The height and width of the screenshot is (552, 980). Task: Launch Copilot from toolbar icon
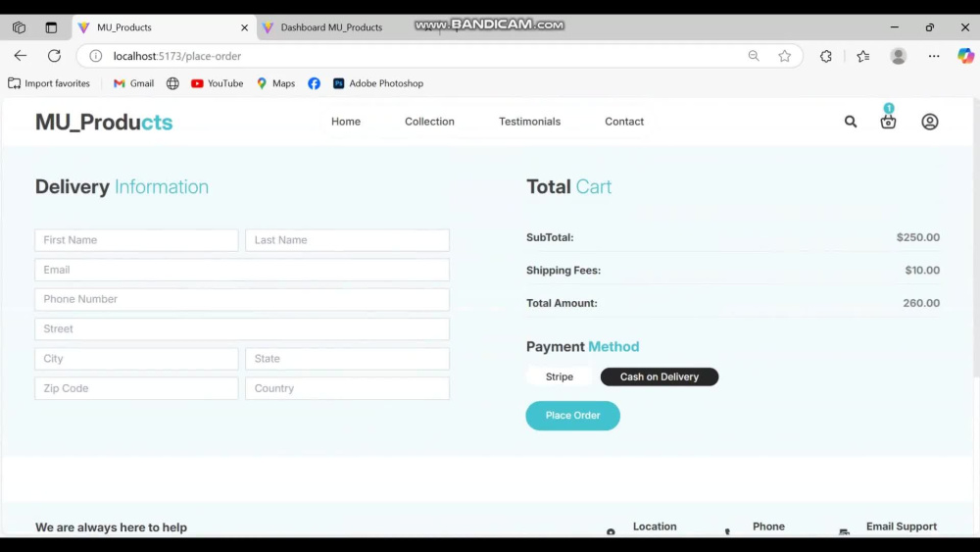tap(965, 56)
